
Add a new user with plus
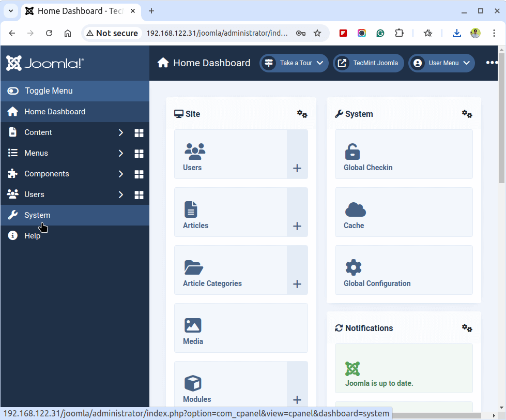297,168
